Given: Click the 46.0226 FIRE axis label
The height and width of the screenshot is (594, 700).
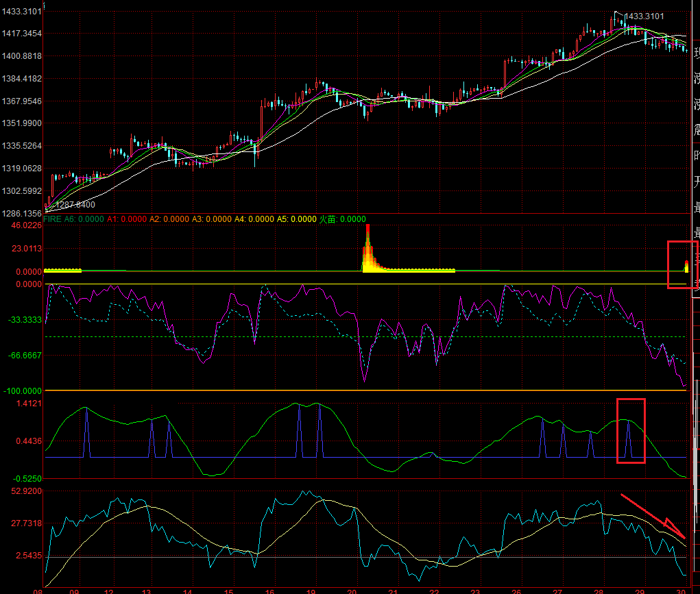Looking at the screenshot, I should [26, 225].
